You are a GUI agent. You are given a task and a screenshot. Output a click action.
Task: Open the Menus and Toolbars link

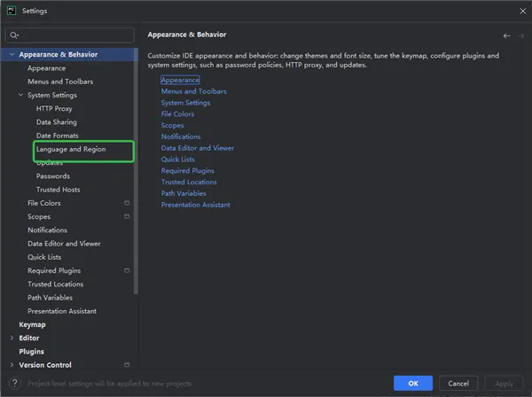click(x=193, y=91)
